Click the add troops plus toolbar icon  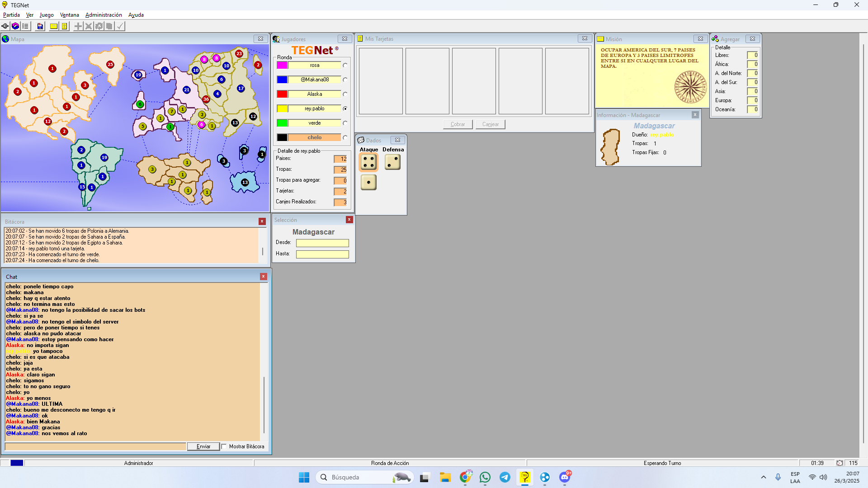[78, 26]
